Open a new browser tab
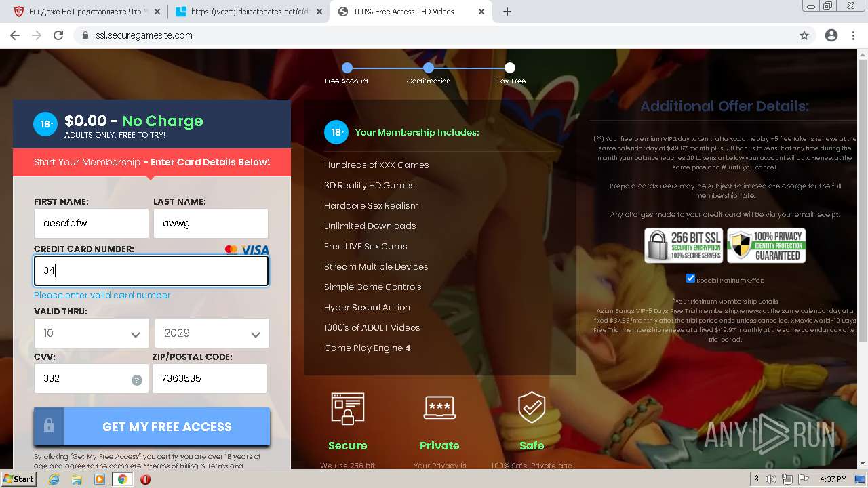 (507, 12)
